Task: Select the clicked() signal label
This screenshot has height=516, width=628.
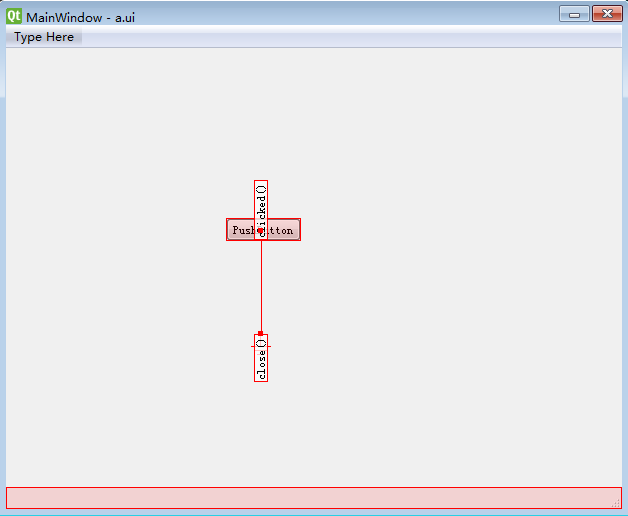Action: click(261, 198)
